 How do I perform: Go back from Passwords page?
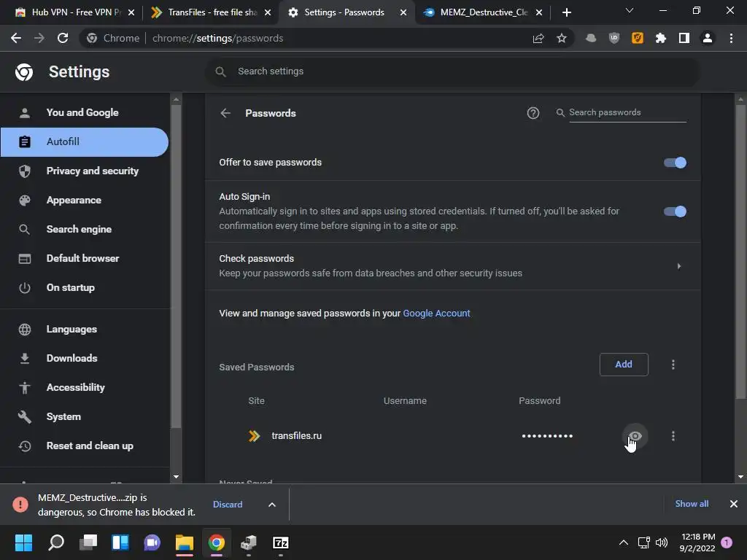[x=225, y=113]
